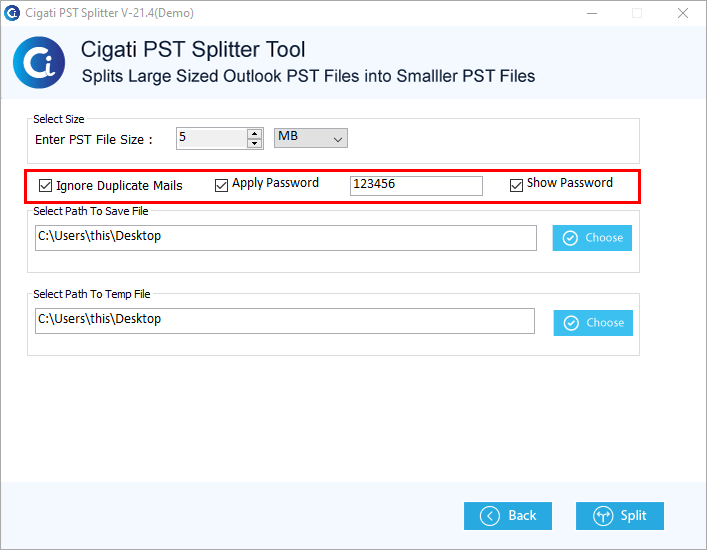Click the Select Path To Save File input field
707x550 pixels.
pos(286,238)
